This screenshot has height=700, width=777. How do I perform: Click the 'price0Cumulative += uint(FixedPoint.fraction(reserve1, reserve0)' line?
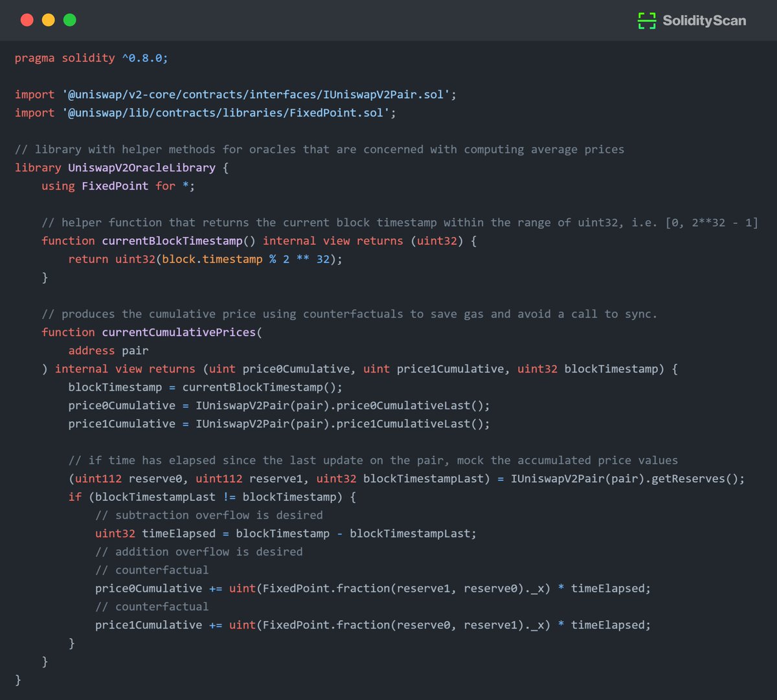[x=373, y=589]
